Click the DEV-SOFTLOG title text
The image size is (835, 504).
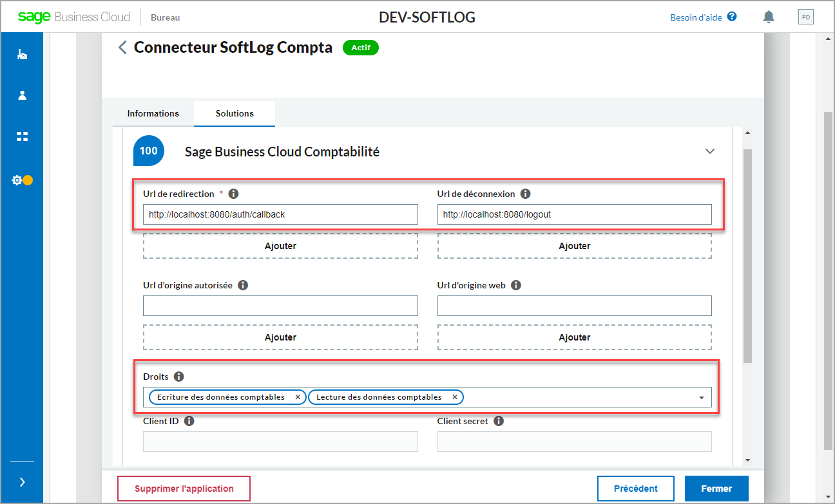click(x=427, y=17)
